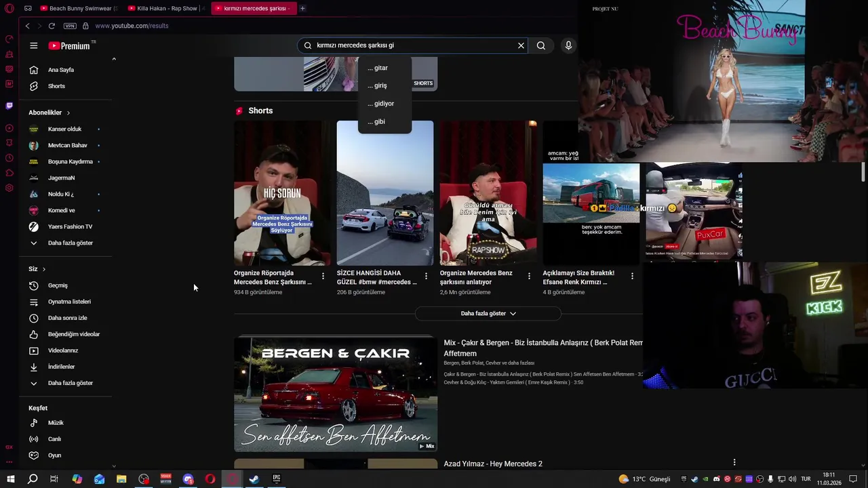Choose the 'gibi' search suggestion
Screen dimensions: 868x488
[x=384, y=122]
